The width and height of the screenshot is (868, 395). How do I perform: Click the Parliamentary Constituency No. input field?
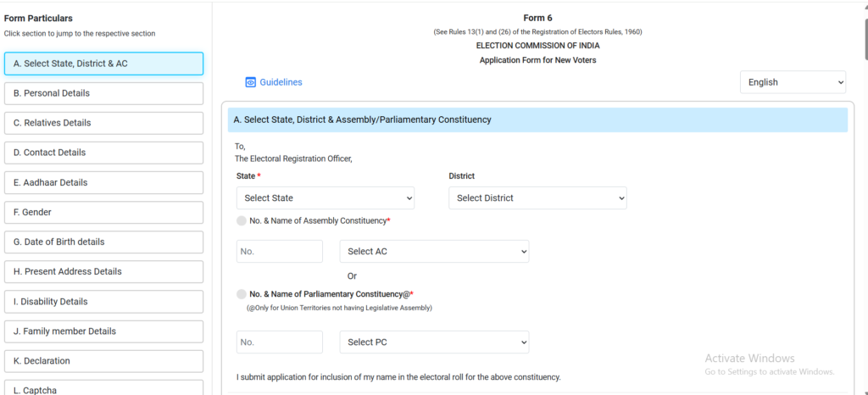pyautogui.click(x=280, y=342)
